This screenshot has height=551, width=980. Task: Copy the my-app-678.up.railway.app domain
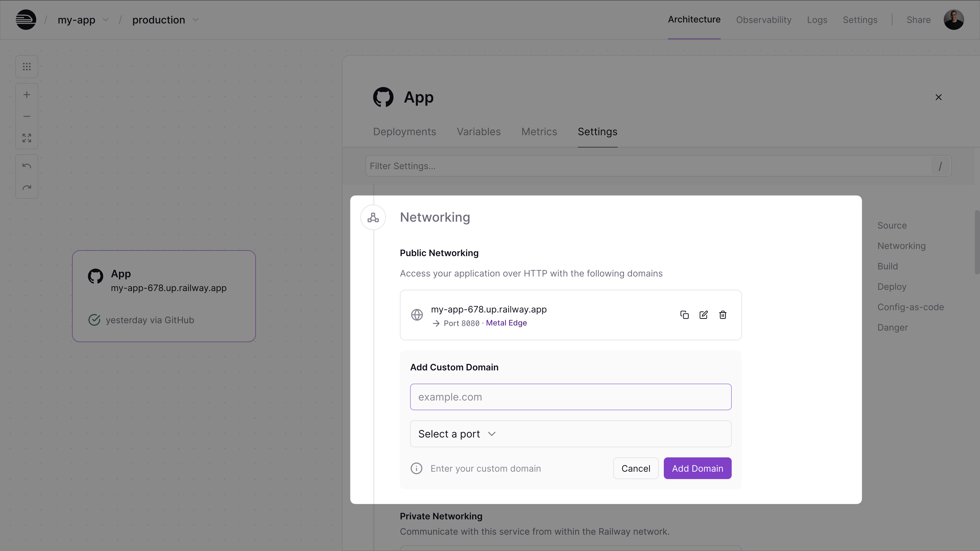(x=684, y=315)
